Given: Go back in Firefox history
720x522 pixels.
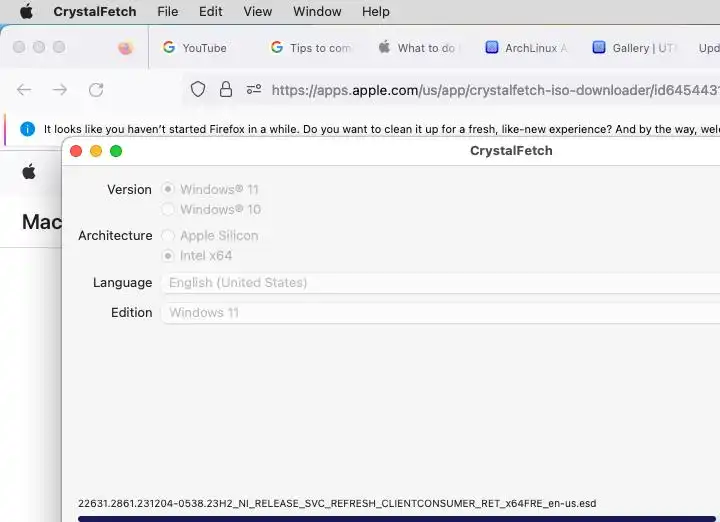Looking at the screenshot, I should coord(24,90).
